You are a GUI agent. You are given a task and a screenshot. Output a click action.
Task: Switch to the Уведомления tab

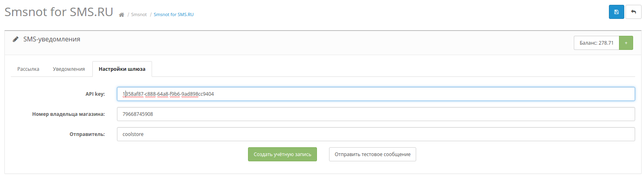pos(69,69)
